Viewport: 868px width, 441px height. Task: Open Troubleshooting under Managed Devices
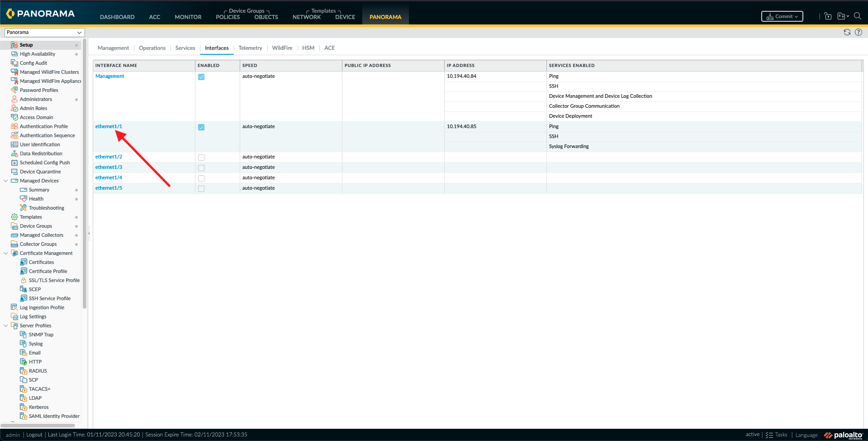click(46, 207)
